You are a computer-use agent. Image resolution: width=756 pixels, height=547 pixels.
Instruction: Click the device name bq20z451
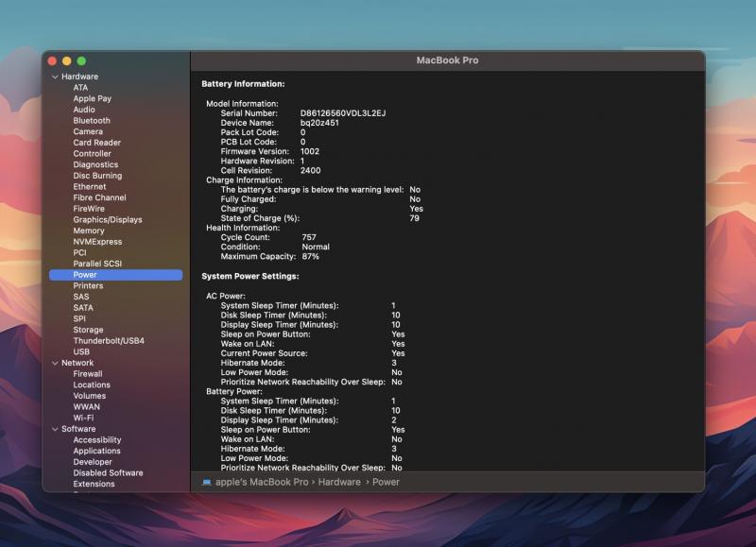319,123
